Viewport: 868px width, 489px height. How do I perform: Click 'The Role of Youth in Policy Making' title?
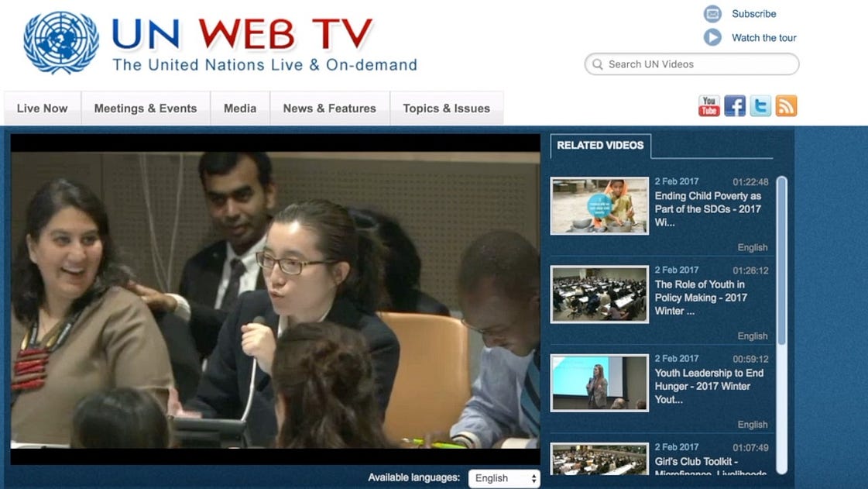pos(702,298)
